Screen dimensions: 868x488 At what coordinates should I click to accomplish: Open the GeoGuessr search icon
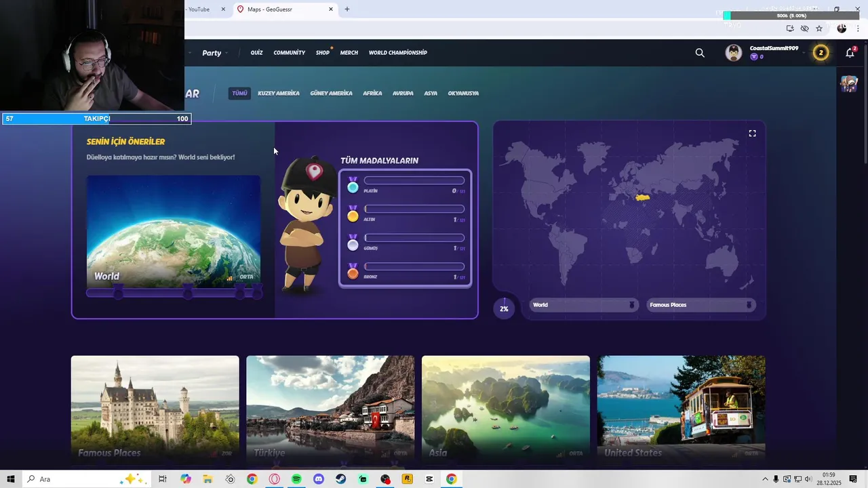click(700, 53)
